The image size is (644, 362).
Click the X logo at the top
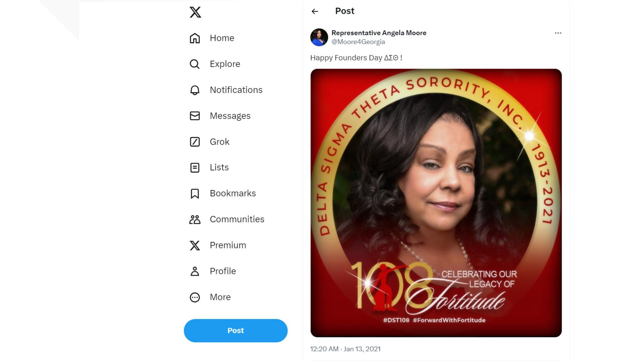tap(196, 12)
